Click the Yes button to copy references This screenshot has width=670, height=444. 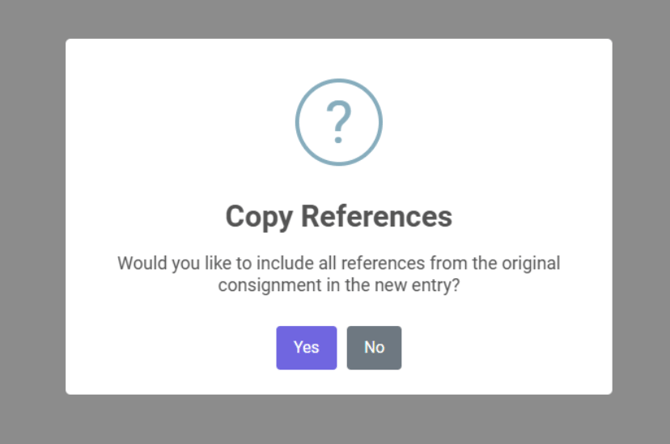[306, 347]
